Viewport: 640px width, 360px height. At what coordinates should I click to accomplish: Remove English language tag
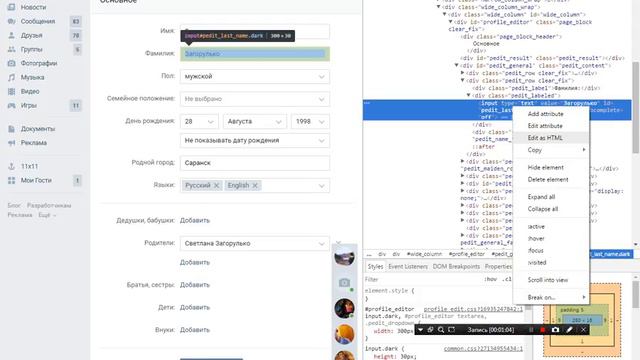(255, 185)
